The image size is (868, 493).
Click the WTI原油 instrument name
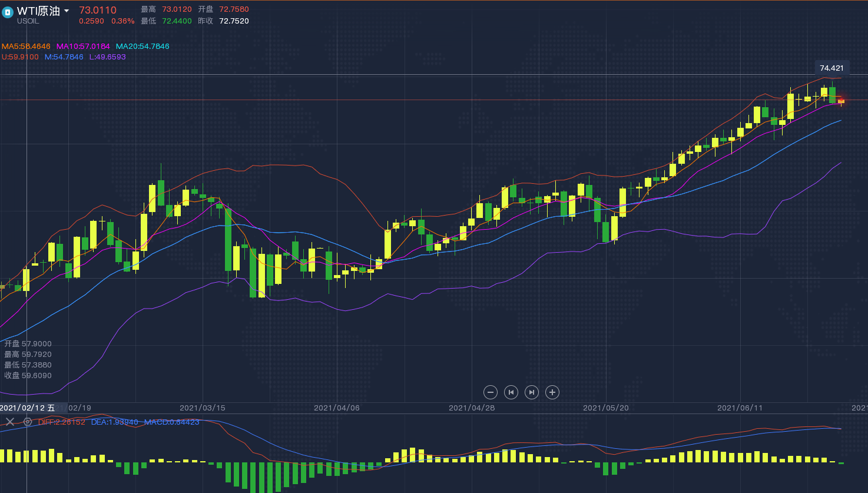click(x=38, y=11)
